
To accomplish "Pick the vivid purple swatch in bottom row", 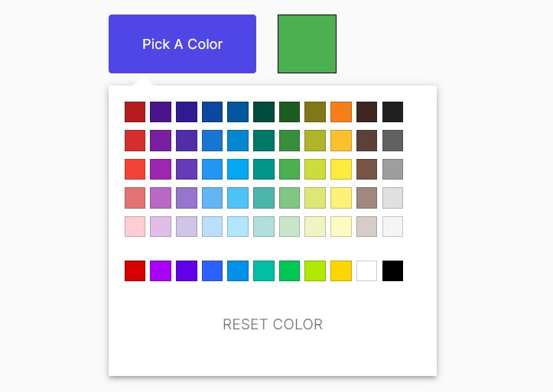I will (x=161, y=271).
